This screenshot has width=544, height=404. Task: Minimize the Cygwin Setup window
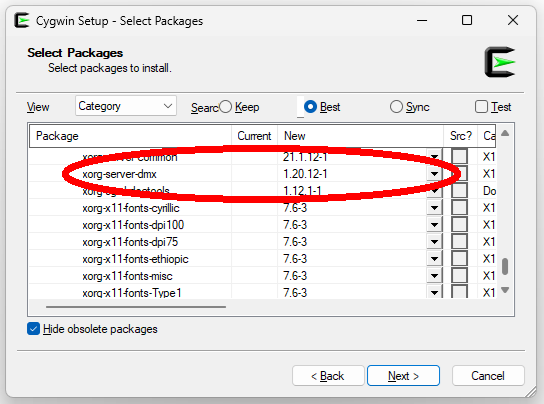click(422, 20)
